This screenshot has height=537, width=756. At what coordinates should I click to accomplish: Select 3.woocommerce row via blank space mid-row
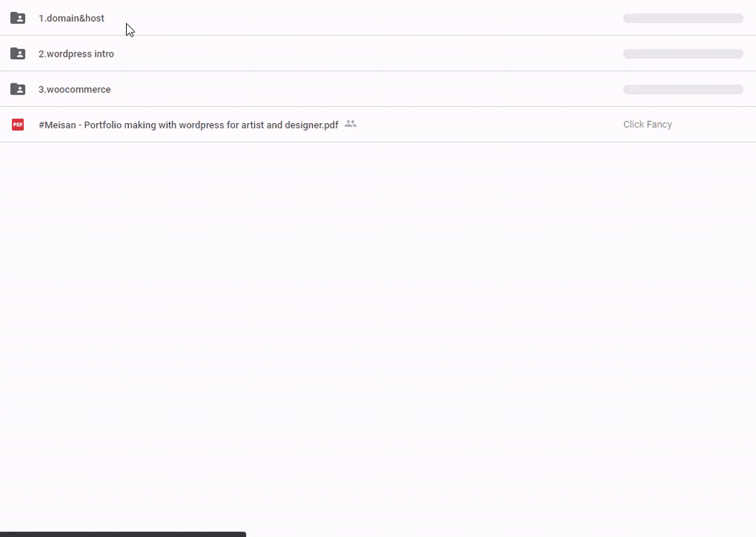[x=373, y=89]
